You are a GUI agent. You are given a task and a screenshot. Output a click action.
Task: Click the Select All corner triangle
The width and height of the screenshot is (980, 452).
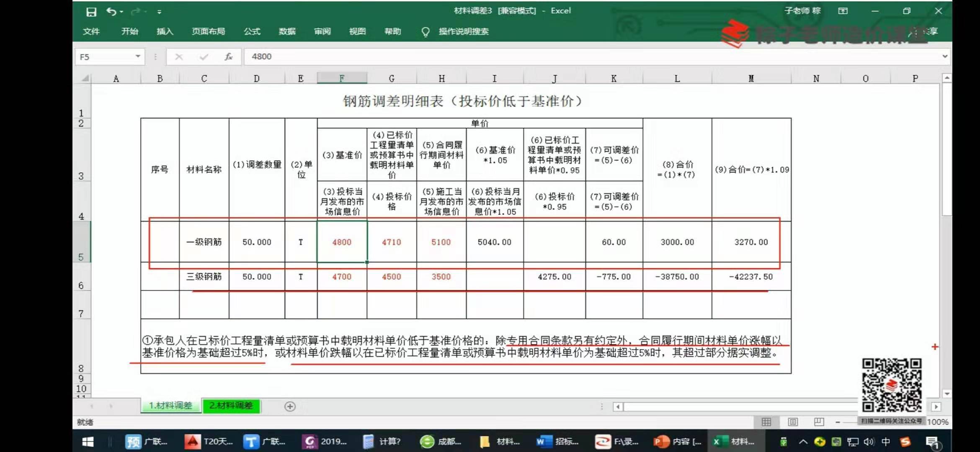click(85, 78)
